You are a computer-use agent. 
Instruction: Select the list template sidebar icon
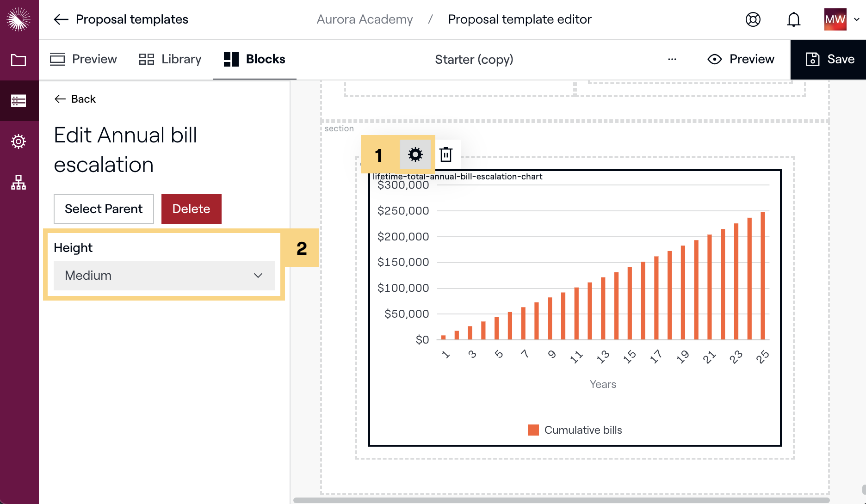19,101
